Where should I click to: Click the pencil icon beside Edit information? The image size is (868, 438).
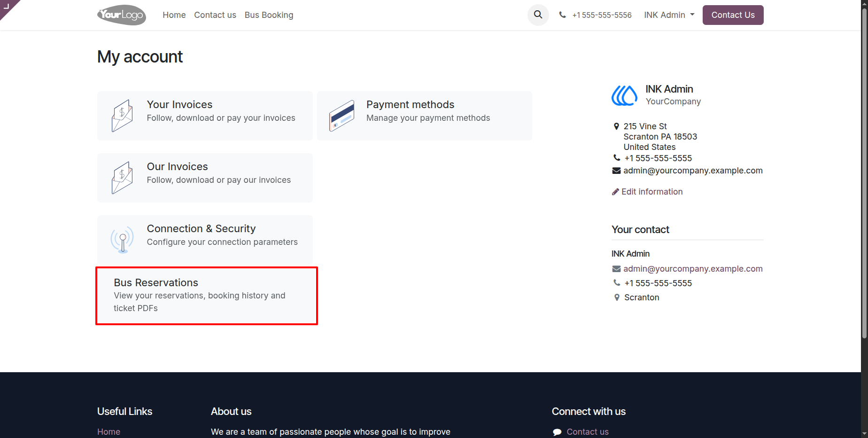click(x=615, y=192)
